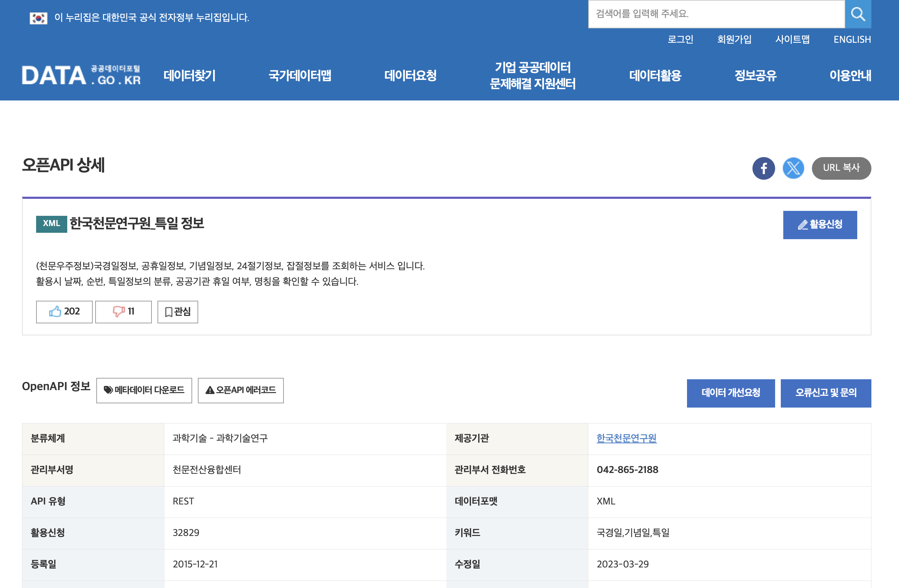Open 사이트맵 sitemap link
Viewport: 899px width, 588px height.
(x=792, y=39)
